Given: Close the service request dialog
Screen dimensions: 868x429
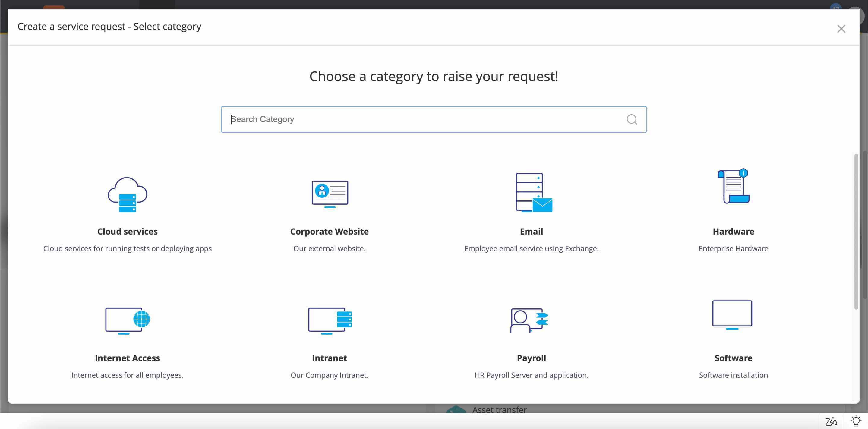Looking at the screenshot, I should coord(841,29).
